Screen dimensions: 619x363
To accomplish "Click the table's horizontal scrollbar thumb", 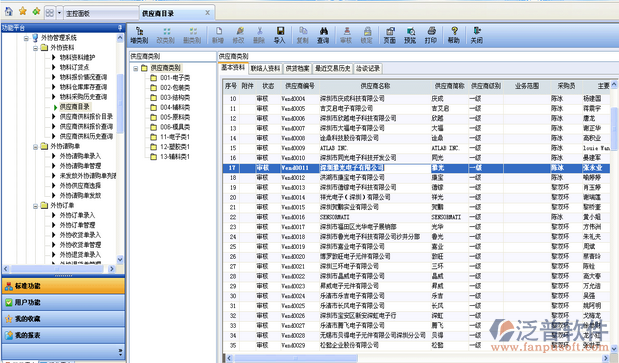I will [x=296, y=358].
